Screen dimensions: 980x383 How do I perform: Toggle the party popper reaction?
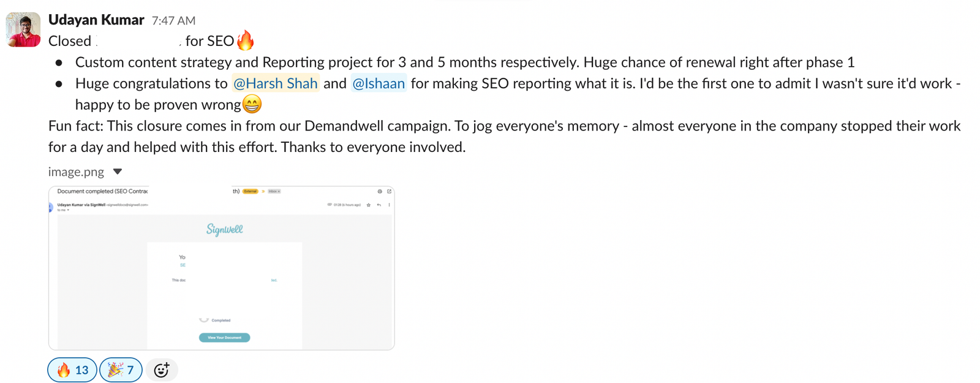coord(121,370)
